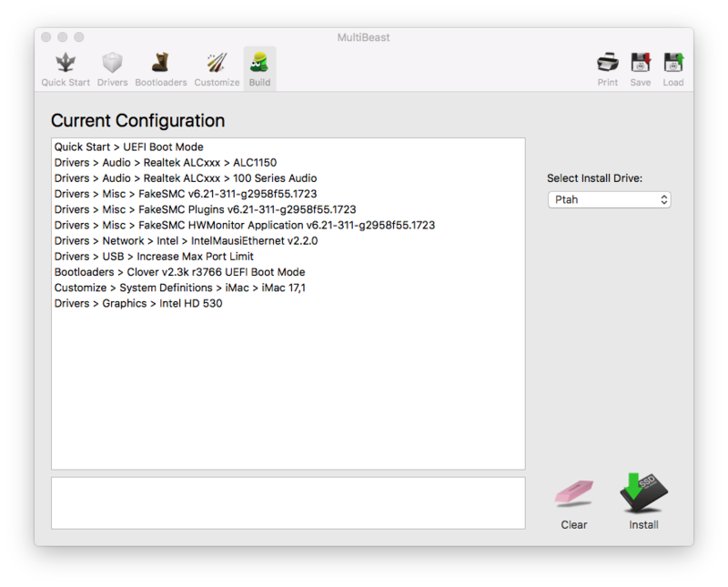This screenshot has width=728, height=587.
Task: Click the MultiBeast window zoom button
Action: (79, 37)
